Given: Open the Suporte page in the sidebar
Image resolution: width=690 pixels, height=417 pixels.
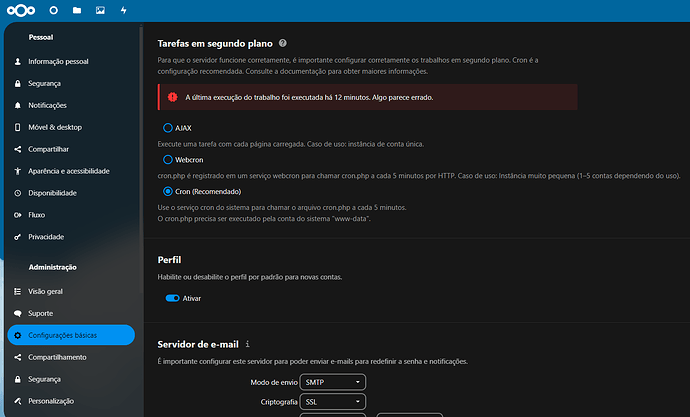Looking at the screenshot, I should tap(42, 313).
